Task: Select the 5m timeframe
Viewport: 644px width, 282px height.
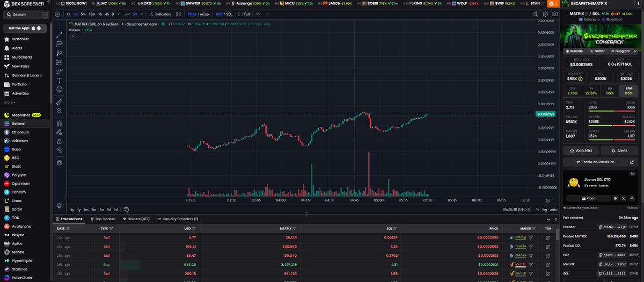Action: point(83,14)
